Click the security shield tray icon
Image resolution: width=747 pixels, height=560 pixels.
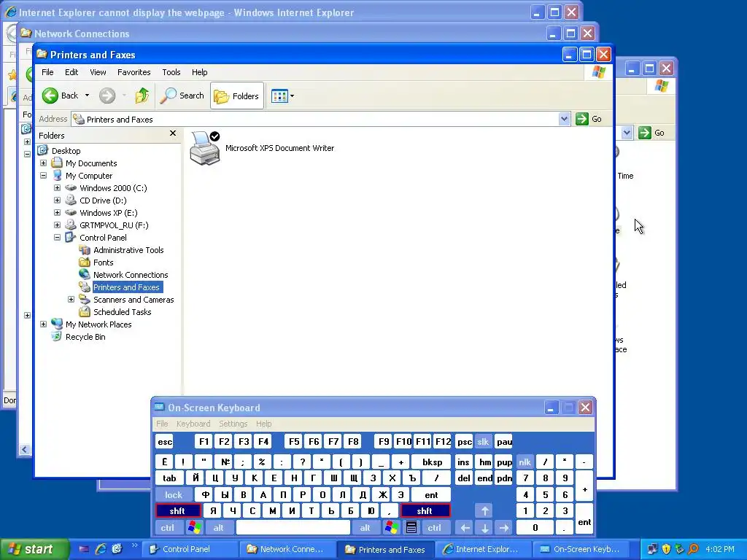666,549
